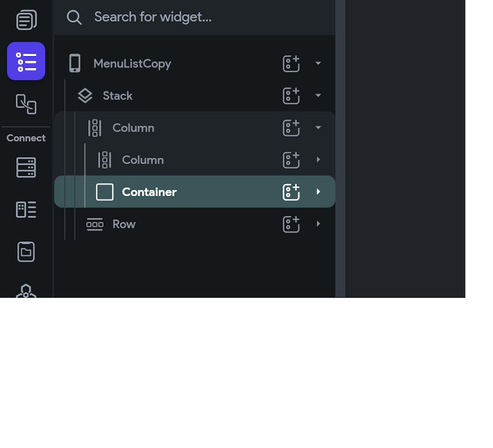
Task: Click the panel divider bar beside tree
Action: pyautogui.click(x=340, y=148)
